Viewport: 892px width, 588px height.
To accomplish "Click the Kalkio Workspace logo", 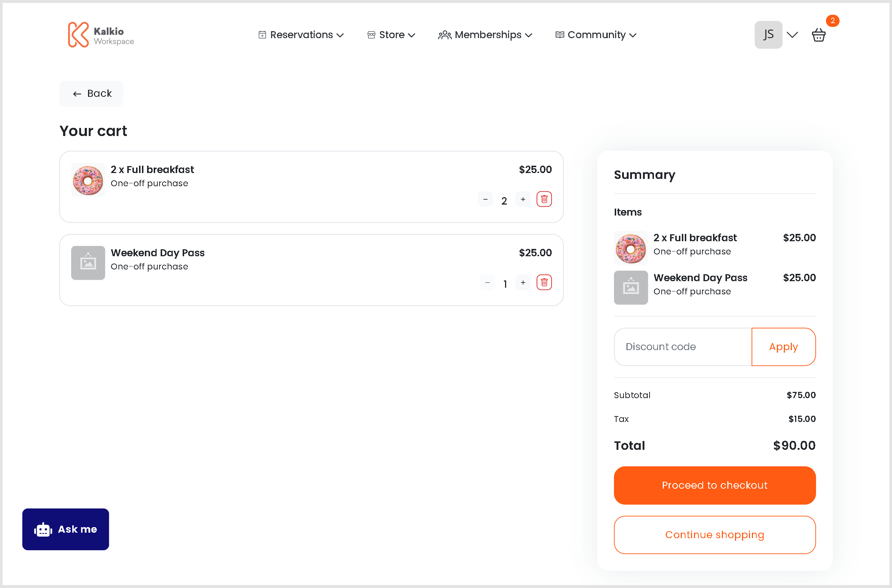I will click(100, 35).
